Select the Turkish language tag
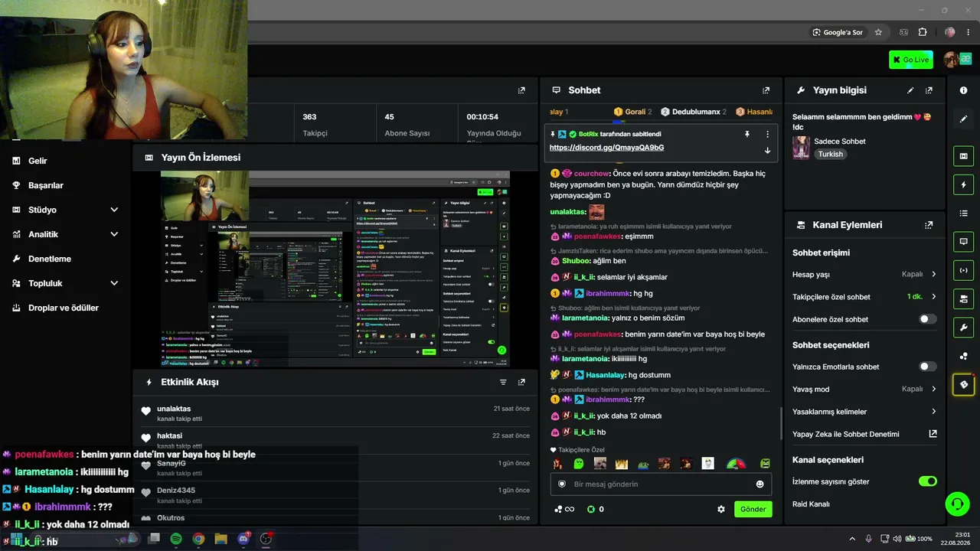The width and height of the screenshot is (980, 551). 830,154
